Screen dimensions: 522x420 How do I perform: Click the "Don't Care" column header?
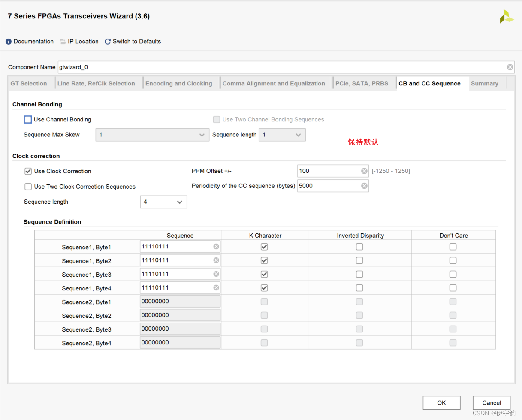[x=454, y=236]
